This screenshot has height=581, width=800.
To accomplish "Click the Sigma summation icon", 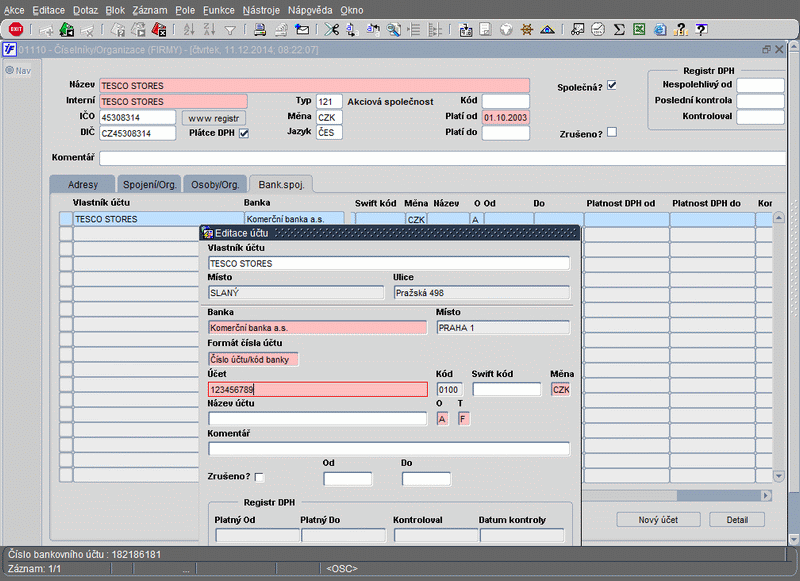I will tap(619, 30).
